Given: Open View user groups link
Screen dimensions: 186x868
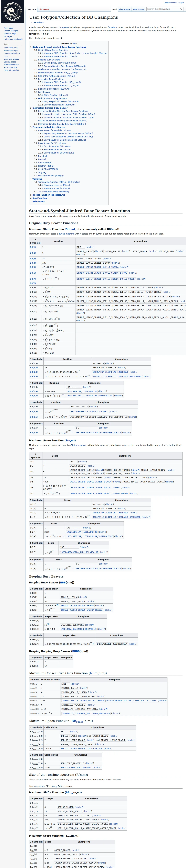Looking at the screenshot, I should point(11,59).
